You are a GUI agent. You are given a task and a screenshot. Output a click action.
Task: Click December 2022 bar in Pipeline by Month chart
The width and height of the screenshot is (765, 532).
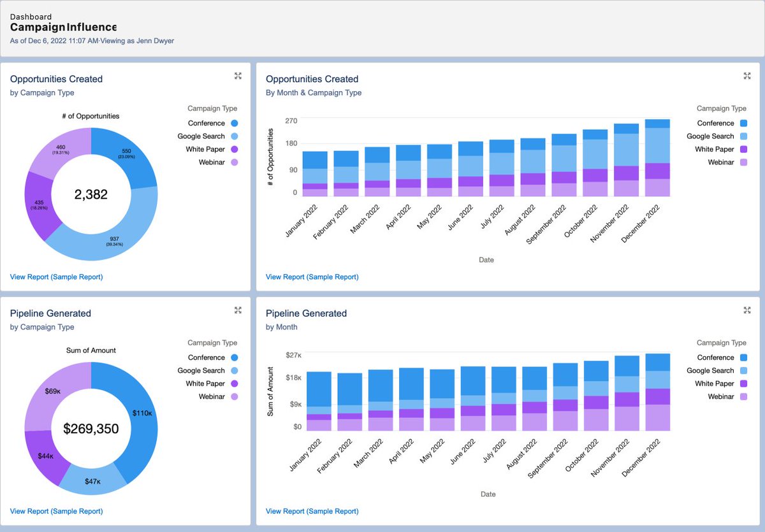pyautogui.click(x=657, y=392)
